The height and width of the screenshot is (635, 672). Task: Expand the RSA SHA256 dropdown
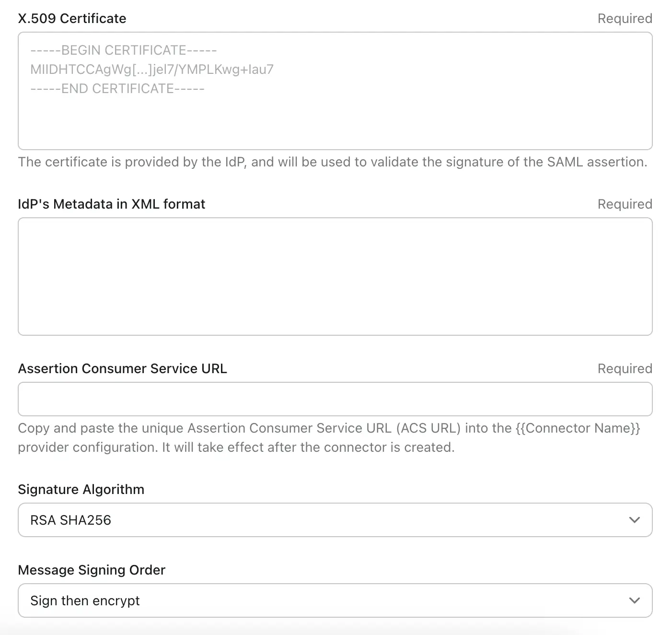(x=336, y=519)
